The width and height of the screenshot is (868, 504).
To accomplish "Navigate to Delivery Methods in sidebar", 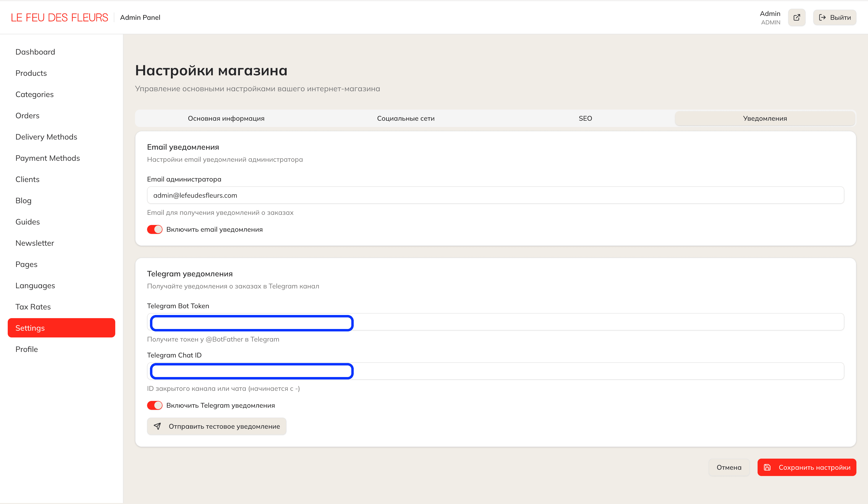I will point(46,137).
